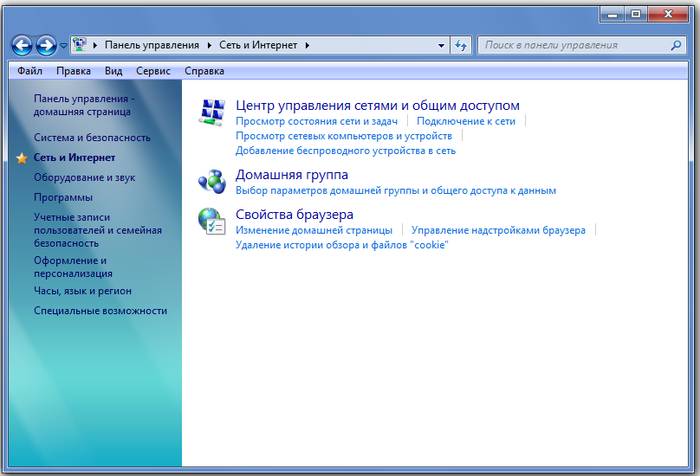
Task: Select Сеть и Интернет in the sidebar
Action: point(75,158)
